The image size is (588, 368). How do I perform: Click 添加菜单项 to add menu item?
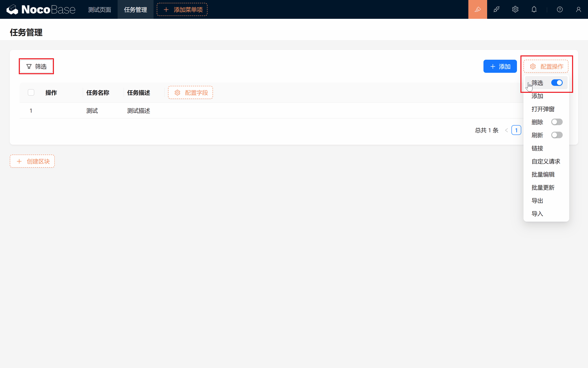click(x=182, y=9)
